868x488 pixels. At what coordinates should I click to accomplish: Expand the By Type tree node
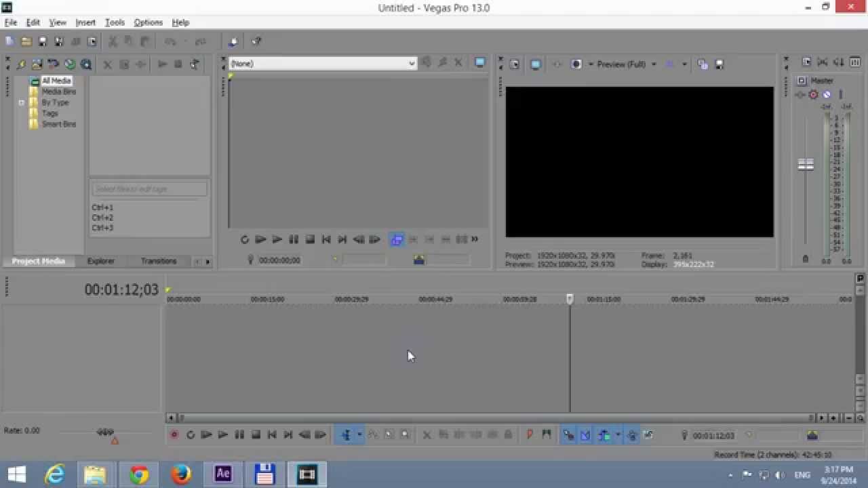(21, 103)
